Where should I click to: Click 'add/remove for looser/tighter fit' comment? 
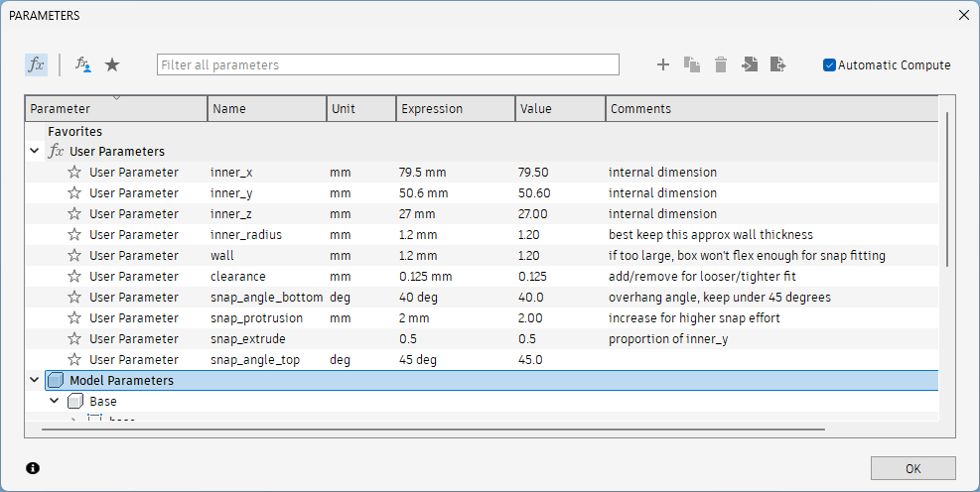point(702,276)
